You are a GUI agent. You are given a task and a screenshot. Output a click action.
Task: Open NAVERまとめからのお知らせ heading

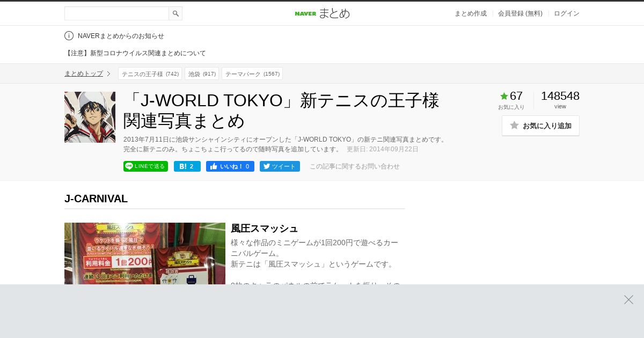pos(121,36)
